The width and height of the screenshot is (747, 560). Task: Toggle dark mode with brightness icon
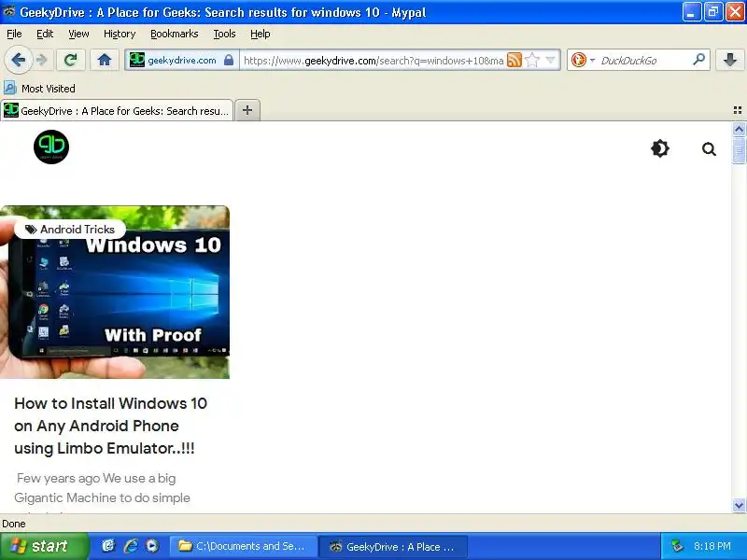pyautogui.click(x=660, y=148)
